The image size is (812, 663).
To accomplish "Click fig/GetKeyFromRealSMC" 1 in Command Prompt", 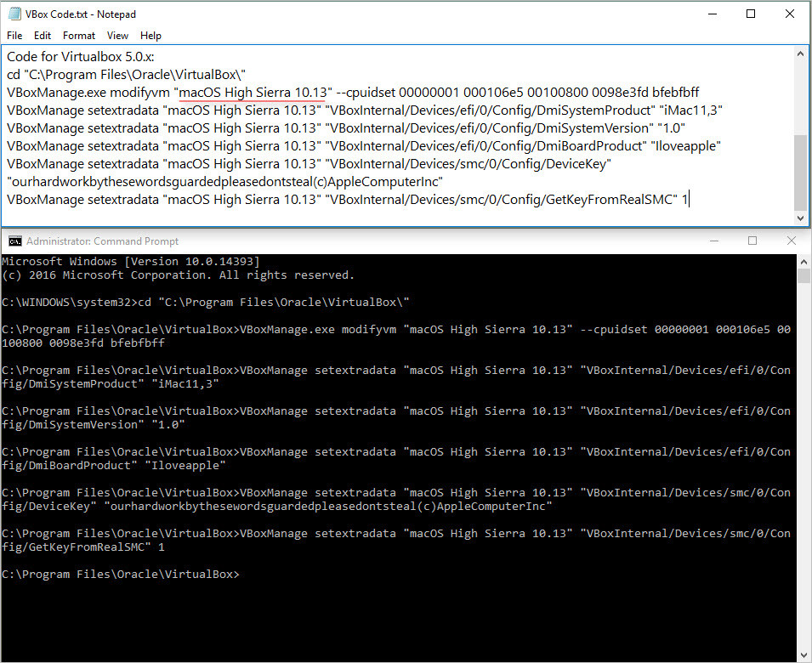I will [x=82, y=547].
